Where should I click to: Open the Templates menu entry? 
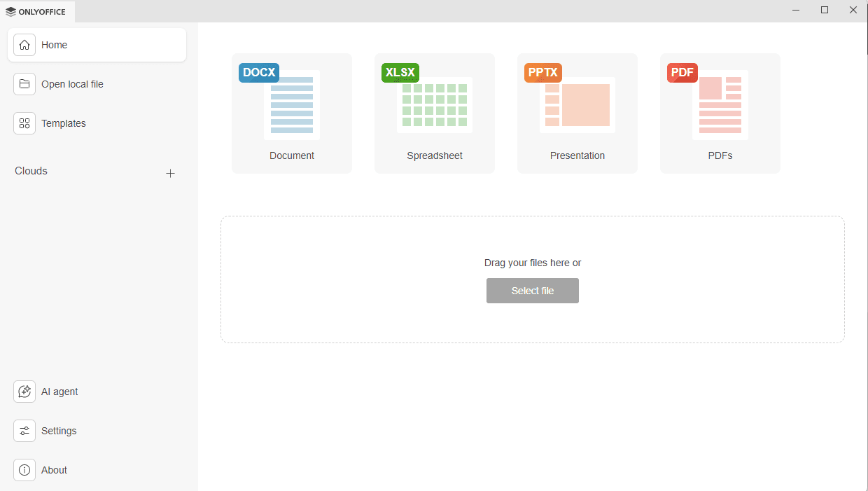tap(64, 123)
